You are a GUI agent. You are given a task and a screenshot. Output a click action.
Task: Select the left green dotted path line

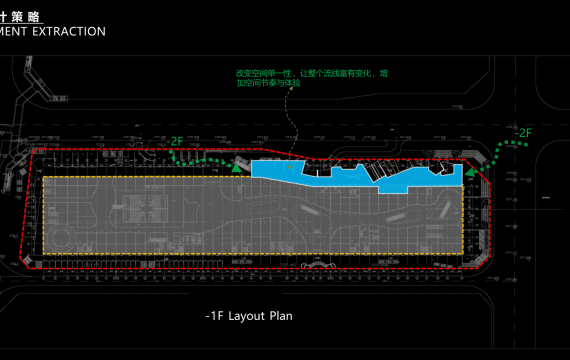coord(201,159)
